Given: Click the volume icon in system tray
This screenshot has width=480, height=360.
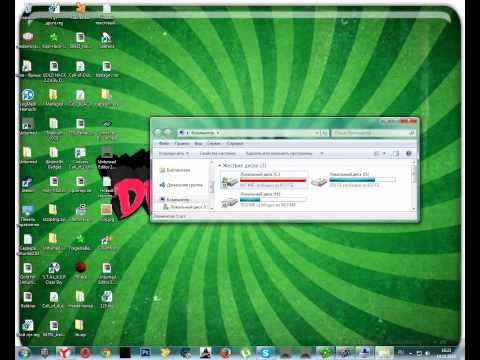Looking at the screenshot, I should click(x=427, y=353).
